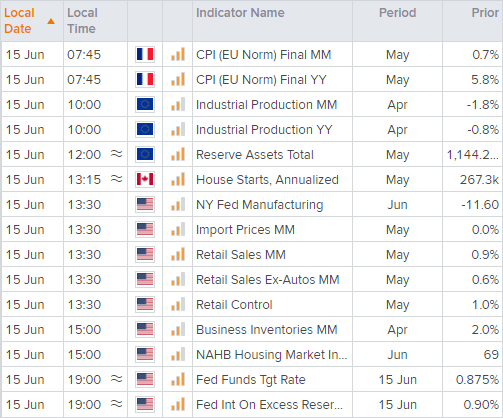Open the truncated NAHB Housing Market In... indicator

tap(271, 355)
